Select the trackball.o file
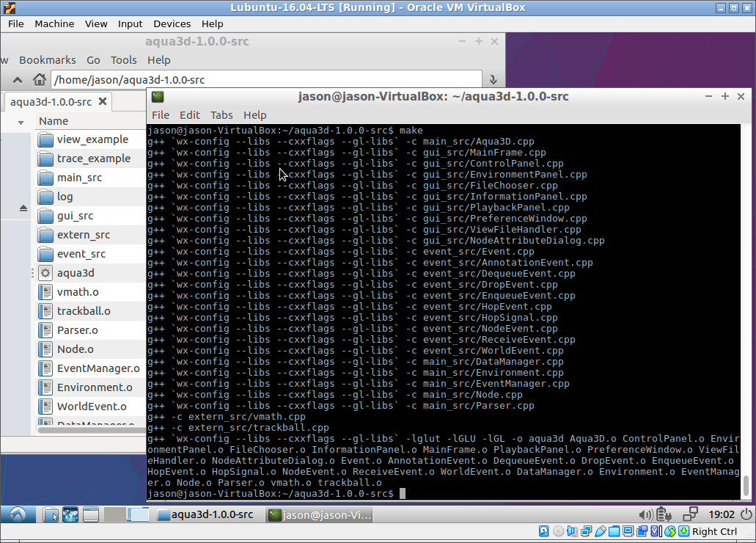The image size is (756, 543). point(92,311)
